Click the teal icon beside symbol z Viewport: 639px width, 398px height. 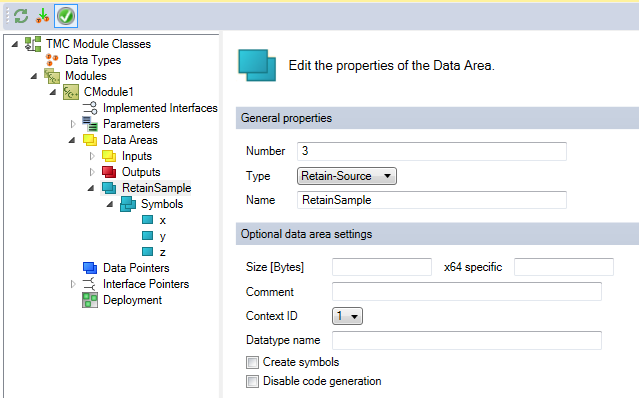click(148, 252)
